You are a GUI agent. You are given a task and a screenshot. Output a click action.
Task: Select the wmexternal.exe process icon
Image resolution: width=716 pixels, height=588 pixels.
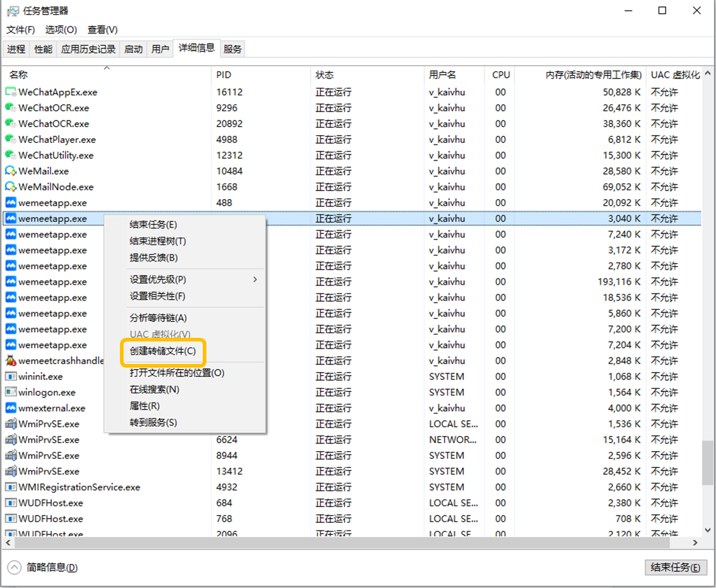(x=10, y=408)
